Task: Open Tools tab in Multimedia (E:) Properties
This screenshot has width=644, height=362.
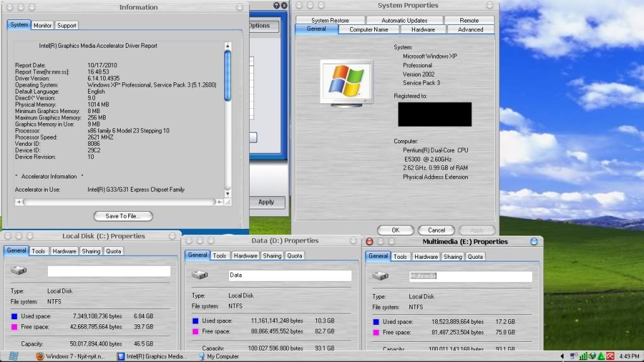Action: pos(400,257)
